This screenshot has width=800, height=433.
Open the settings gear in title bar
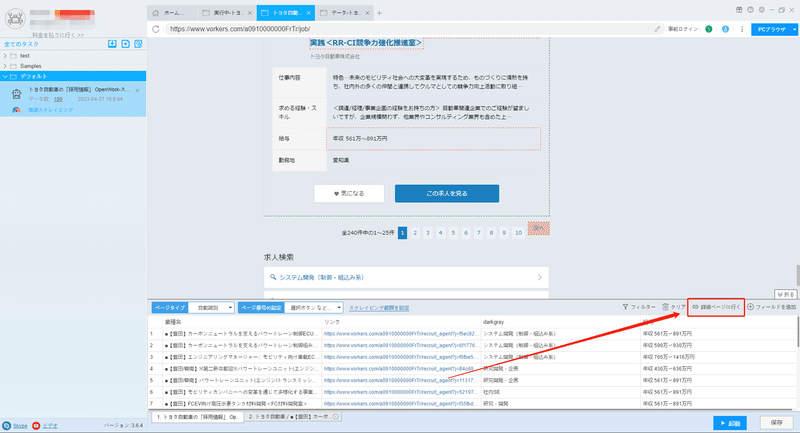[761, 10]
